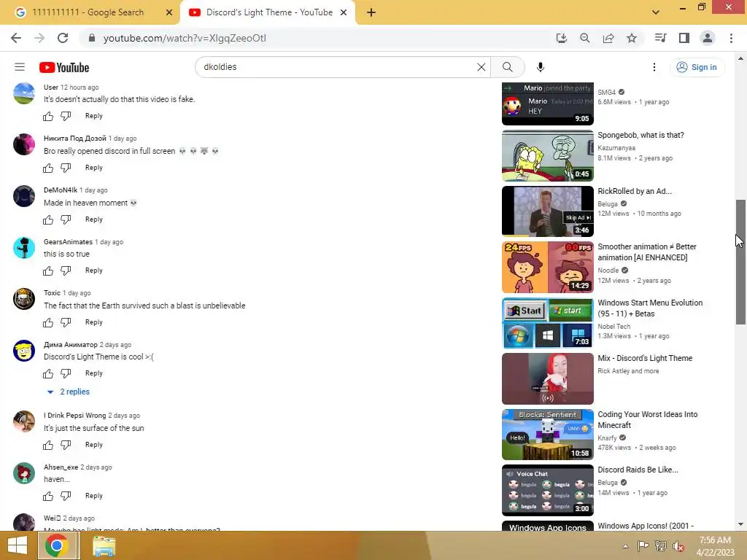747x560 pixels.
Task: Open 'Spongebob, what is that?' video
Action: coord(640,135)
